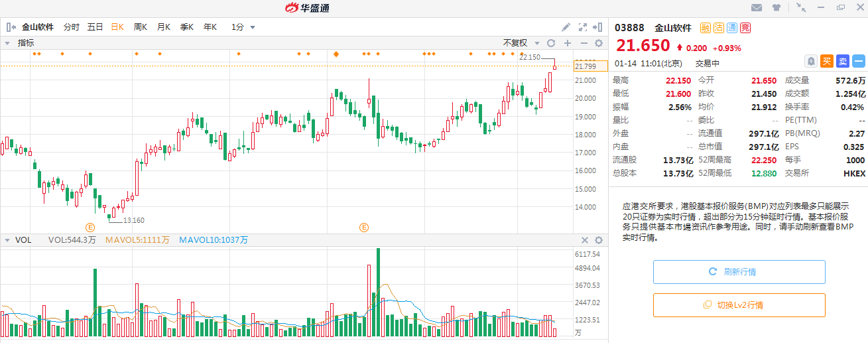868x343 pixels.
Task: Click the 刷新行情 refresh quotes button
Action: pyautogui.click(x=739, y=272)
